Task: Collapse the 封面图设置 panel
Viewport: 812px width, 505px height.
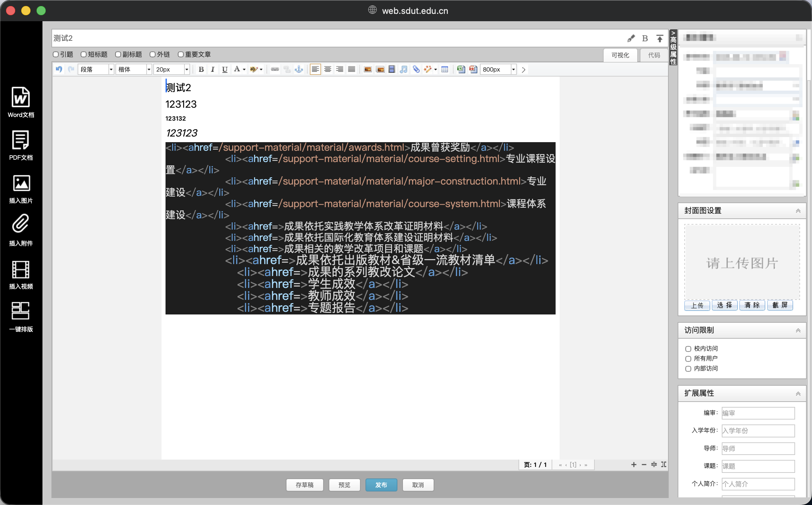Action: tap(798, 211)
